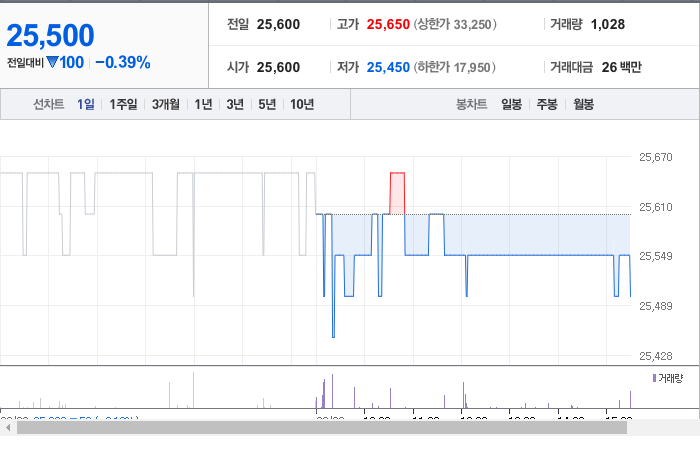
Task: Click the blue down triangle change indicator
Action: [x=52, y=62]
